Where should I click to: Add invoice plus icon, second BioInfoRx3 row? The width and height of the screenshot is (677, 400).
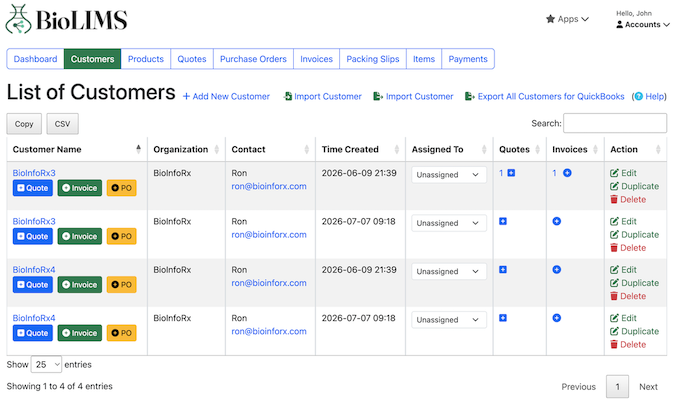point(557,221)
